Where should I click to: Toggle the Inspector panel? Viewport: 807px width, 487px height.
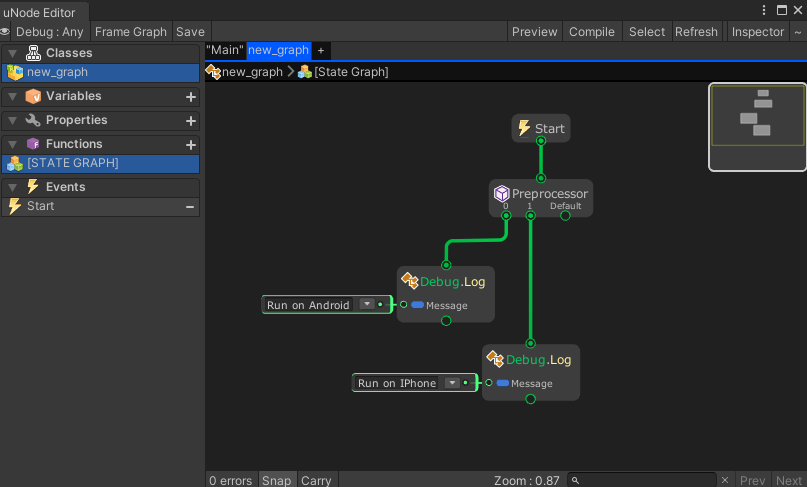[758, 32]
